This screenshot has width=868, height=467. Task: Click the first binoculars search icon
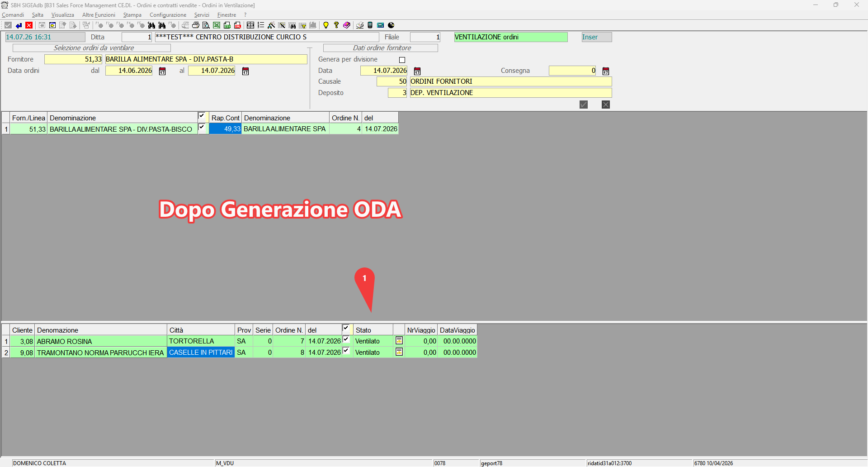(x=151, y=25)
